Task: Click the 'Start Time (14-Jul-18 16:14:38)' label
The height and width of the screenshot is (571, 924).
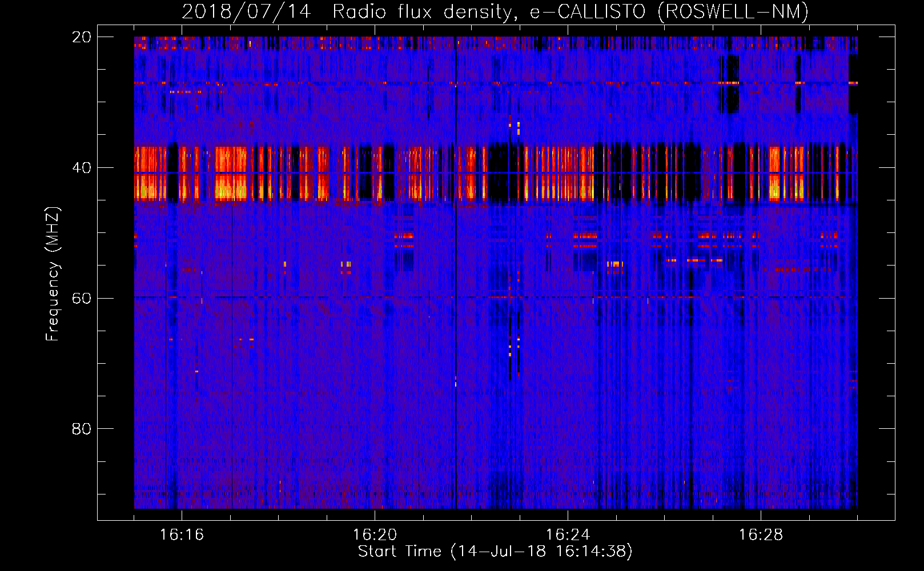Action: [495, 552]
